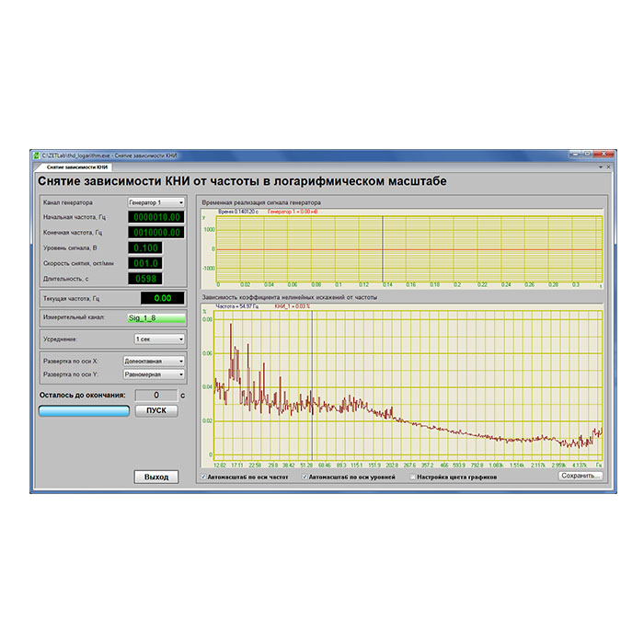Viewport: 644px width, 644px height.
Task: Click the blue cursor line on КНИ graph
Action: (312, 385)
